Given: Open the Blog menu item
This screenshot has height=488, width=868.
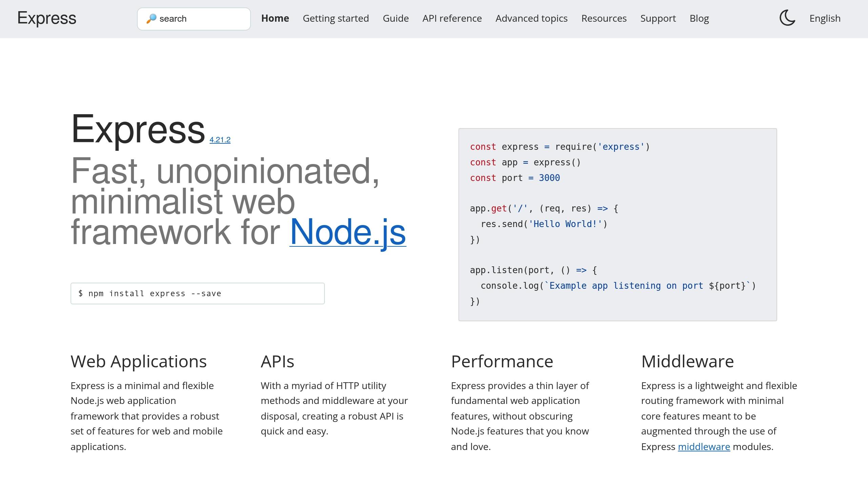Looking at the screenshot, I should coord(699,18).
